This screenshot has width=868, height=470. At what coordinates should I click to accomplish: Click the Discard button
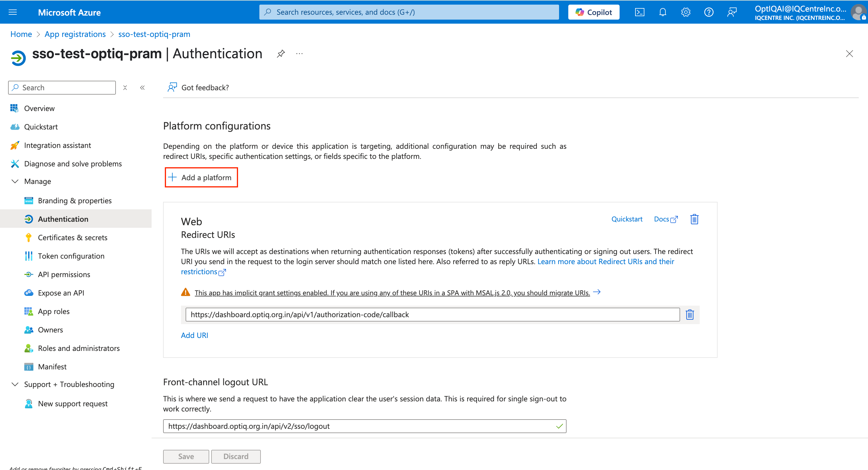pyautogui.click(x=236, y=456)
